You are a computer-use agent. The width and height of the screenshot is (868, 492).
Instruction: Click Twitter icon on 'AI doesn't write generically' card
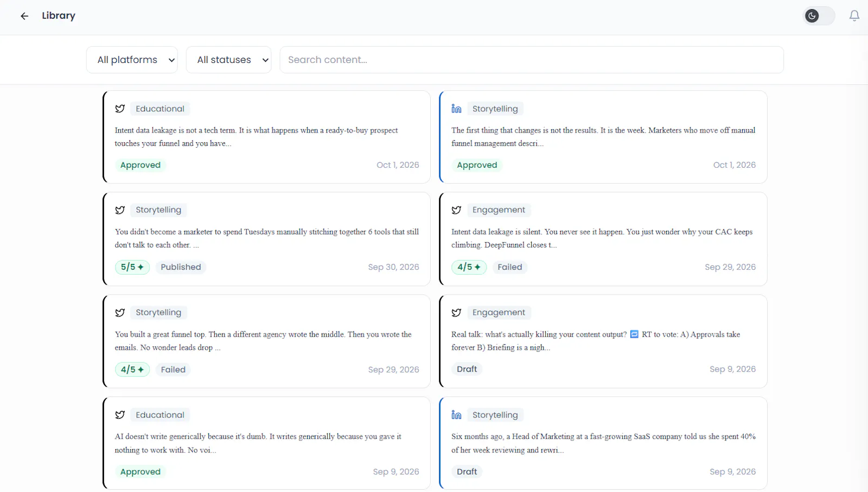[120, 415]
